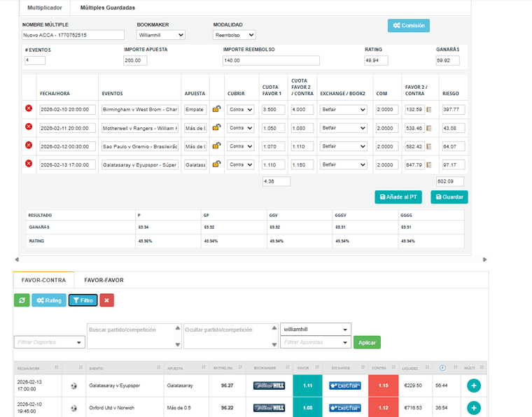
Task: Expand the Filtrar Deportes dropdown
Action: [x=50, y=342]
